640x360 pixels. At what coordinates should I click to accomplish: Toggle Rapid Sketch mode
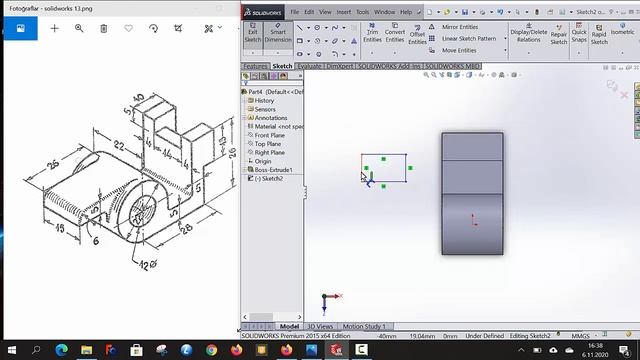coord(599,34)
